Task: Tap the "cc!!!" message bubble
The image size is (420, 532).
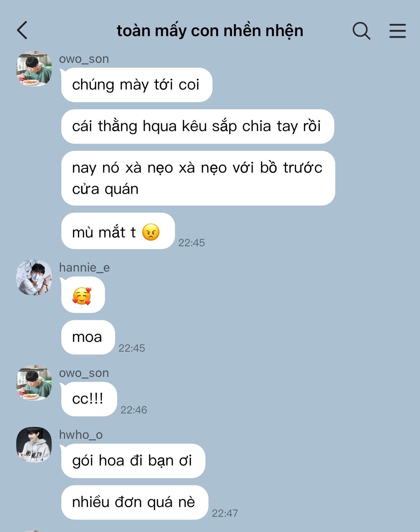Action: (89, 399)
